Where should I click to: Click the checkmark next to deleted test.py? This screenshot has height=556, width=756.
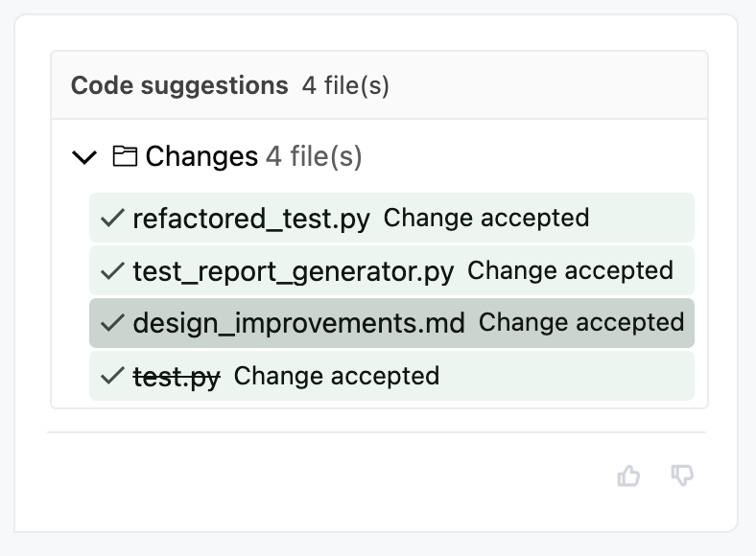pos(112,376)
